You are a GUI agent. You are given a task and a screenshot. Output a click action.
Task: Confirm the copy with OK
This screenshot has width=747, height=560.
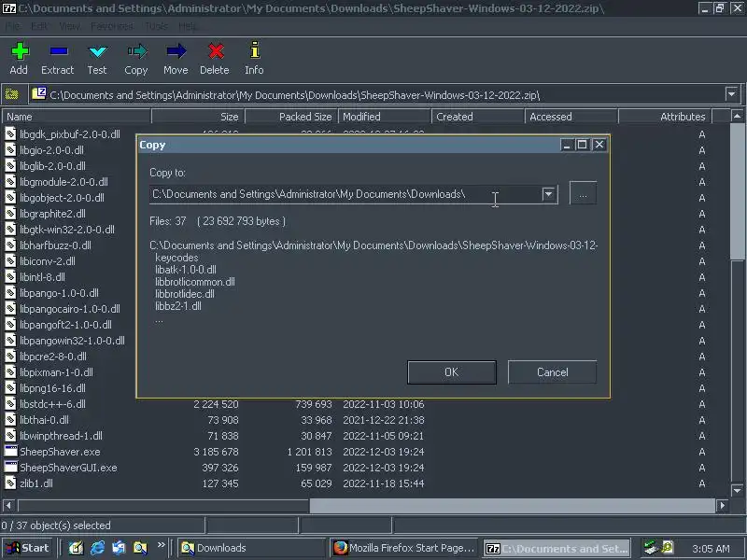point(452,371)
